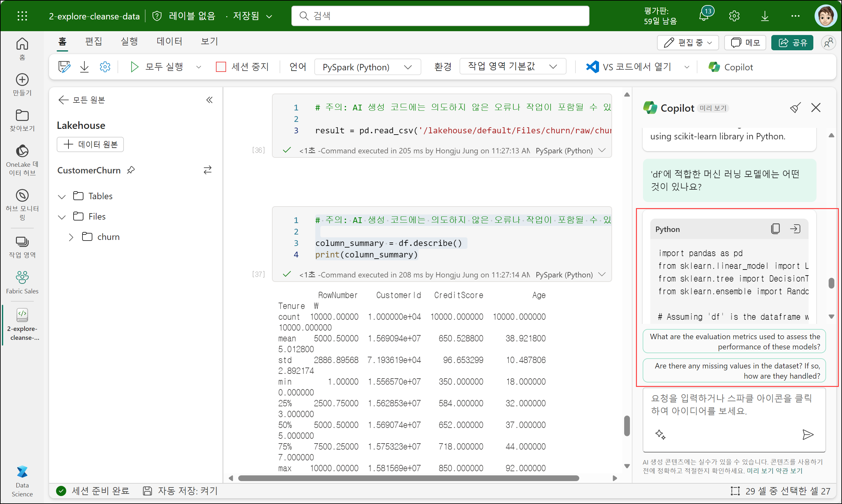This screenshot has width=842, height=504.
Task: Switch to the 데이터 tab
Action: tap(169, 41)
